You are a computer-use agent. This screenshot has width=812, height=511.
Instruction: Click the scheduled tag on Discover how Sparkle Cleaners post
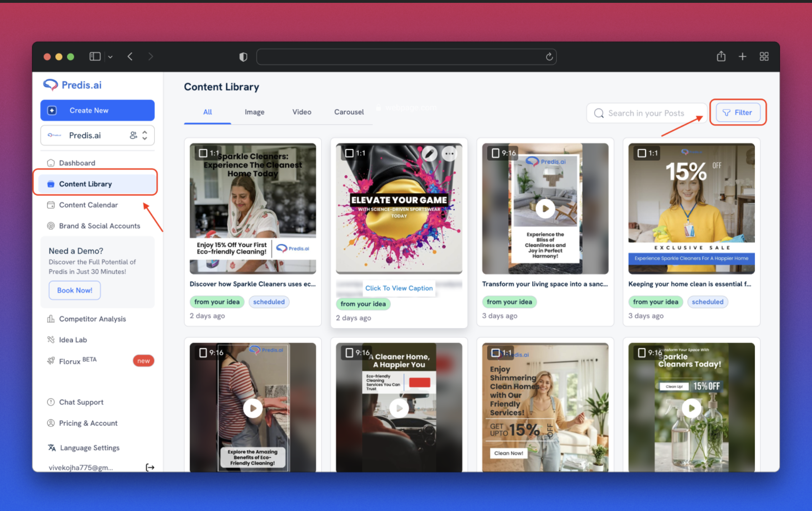(x=269, y=302)
